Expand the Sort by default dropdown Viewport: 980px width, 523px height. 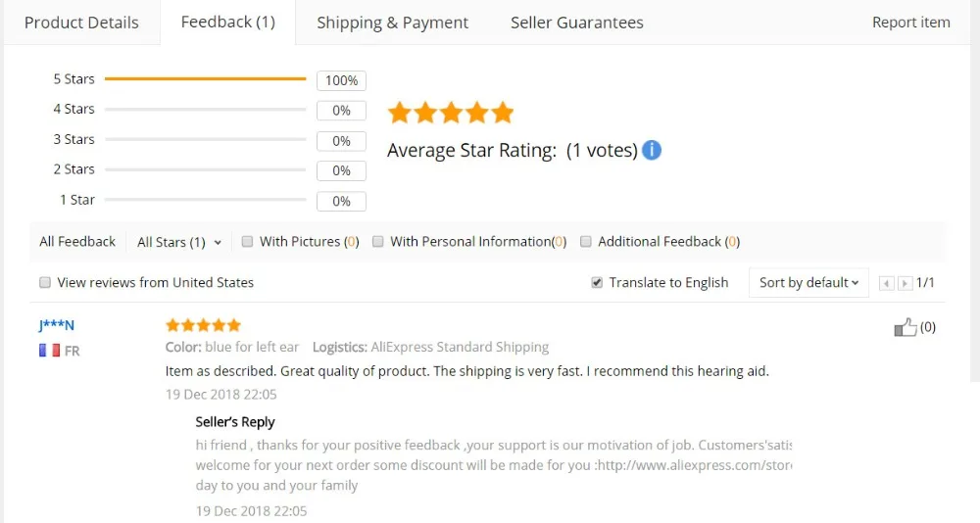(808, 282)
